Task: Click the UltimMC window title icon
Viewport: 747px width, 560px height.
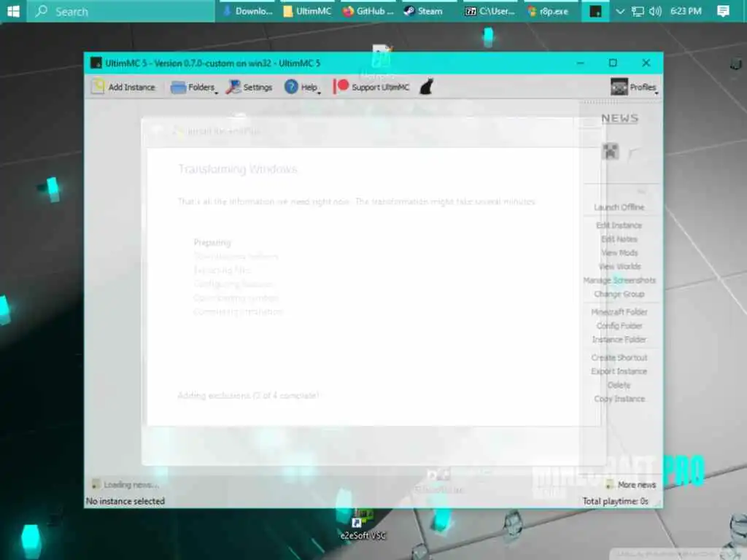Action: click(x=96, y=63)
